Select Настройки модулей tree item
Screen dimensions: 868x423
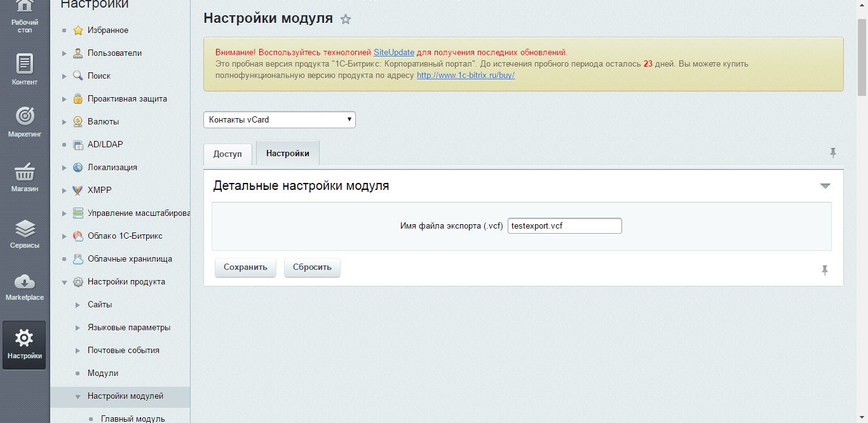[x=126, y=396]
